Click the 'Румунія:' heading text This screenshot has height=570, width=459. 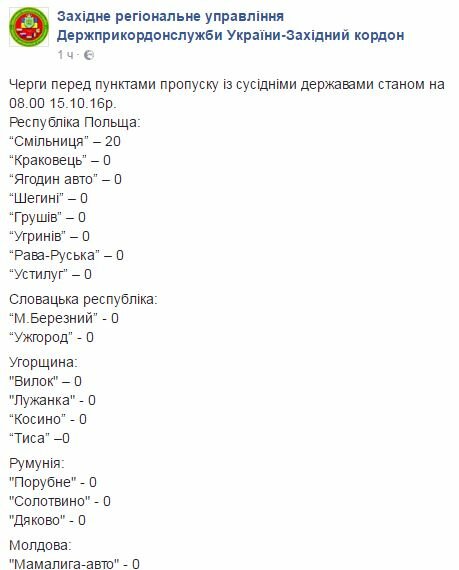click(x=37, y=463)
